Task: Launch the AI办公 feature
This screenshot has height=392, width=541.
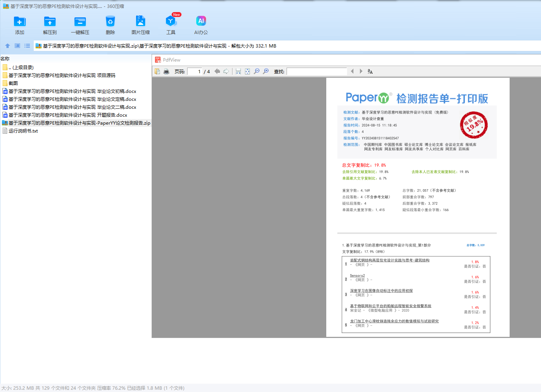Action: [x=201, y=25]
